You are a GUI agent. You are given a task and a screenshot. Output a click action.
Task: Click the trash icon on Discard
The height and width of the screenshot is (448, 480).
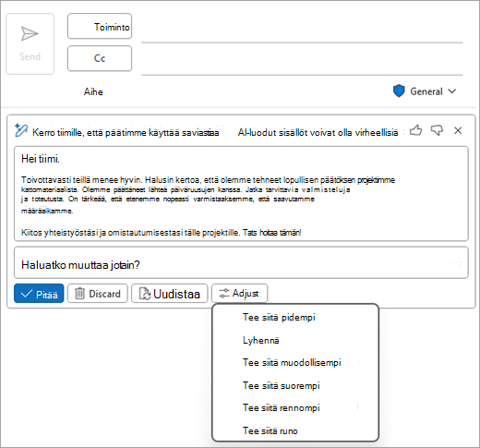79,294
